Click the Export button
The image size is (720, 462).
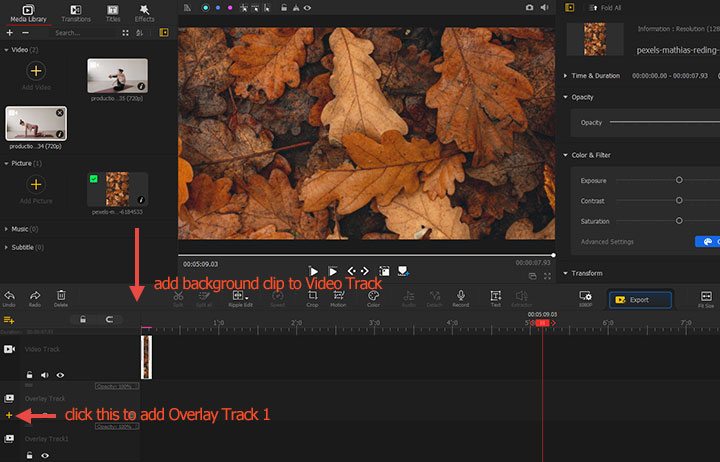click(640, 299)
